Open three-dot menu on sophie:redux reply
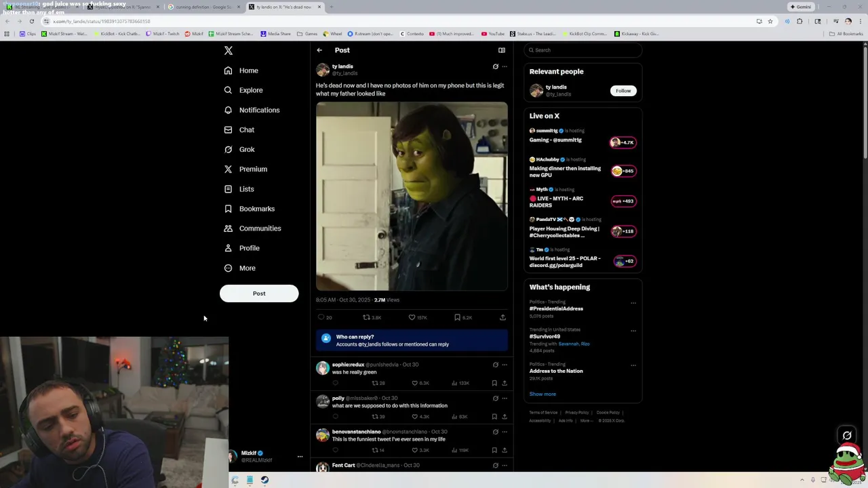 pos(505,365)
